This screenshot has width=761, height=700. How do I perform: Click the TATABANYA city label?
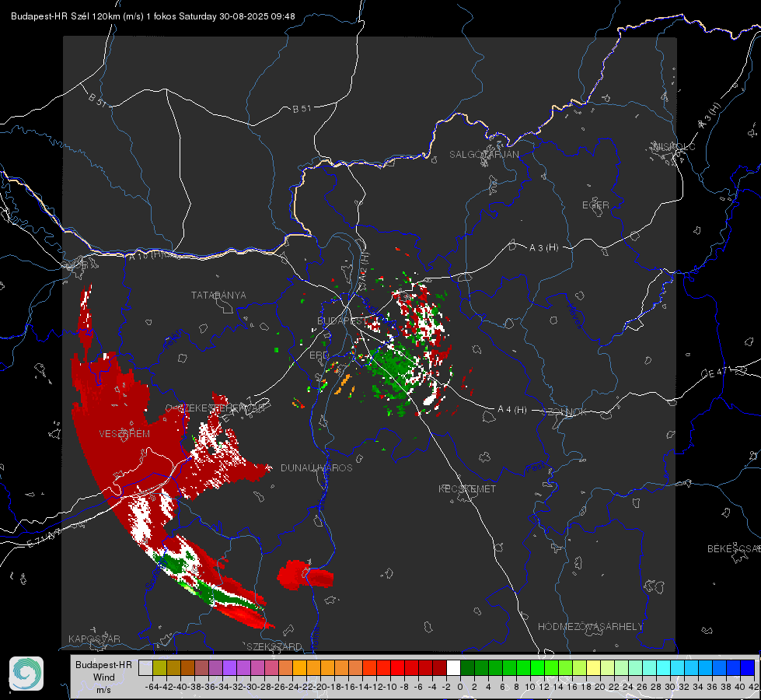coord(218,295)
